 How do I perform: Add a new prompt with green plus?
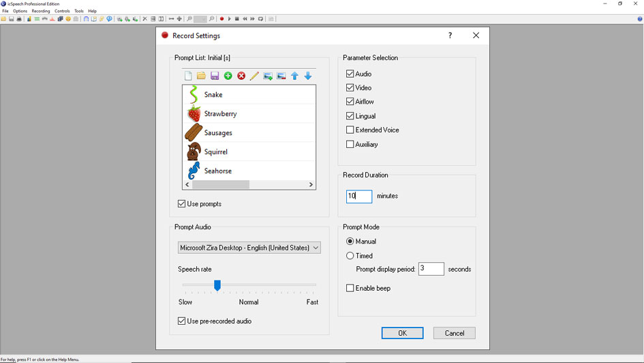(x=228, y=76)
